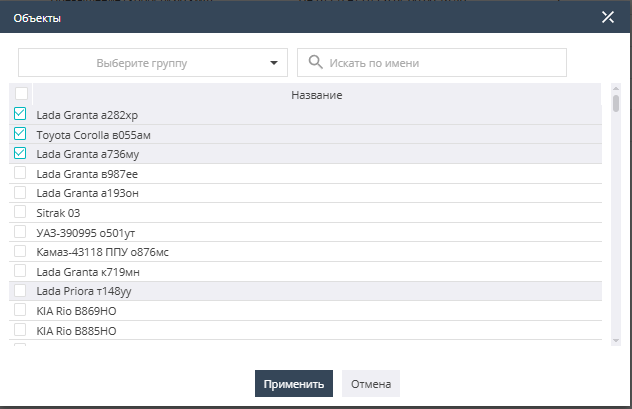Click the Объекты dialog title

click(x=37, y=18)
